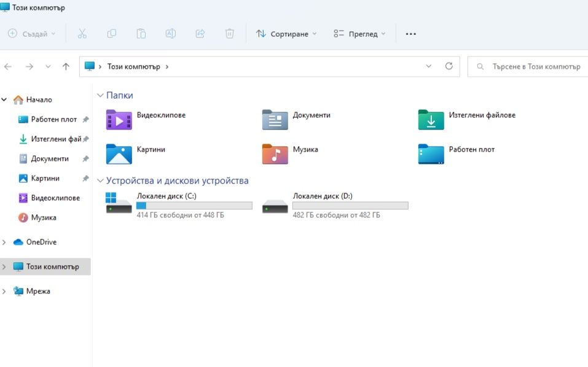Image resolution: width=588 pixels, height=367 pixels.
Task: Select Документи in sidebar
Action: click(50, 159)
